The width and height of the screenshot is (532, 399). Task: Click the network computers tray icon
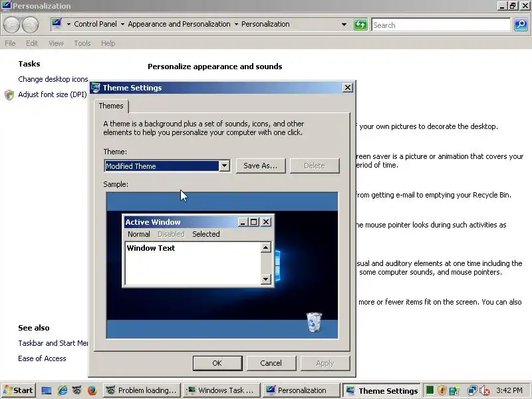(x=472, y=390)
